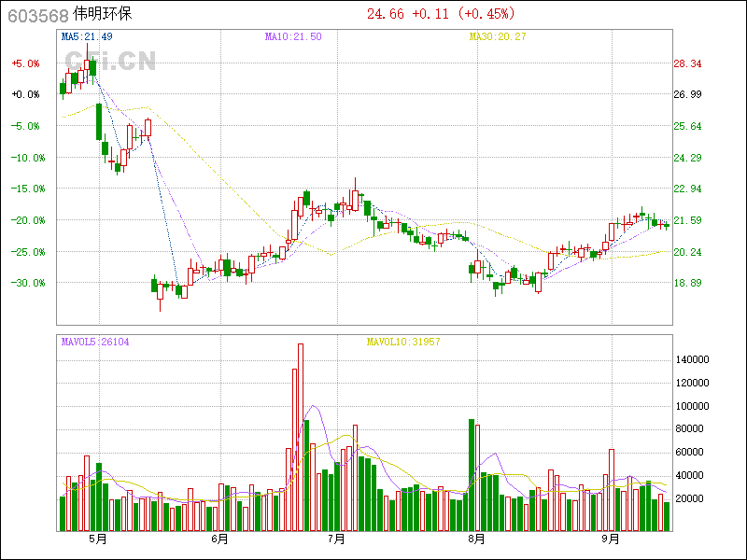Screen dimensions: 747x560
Task: Click the -30.0% label on left axis
Action: pyautogui.click(x=26, y=283)
